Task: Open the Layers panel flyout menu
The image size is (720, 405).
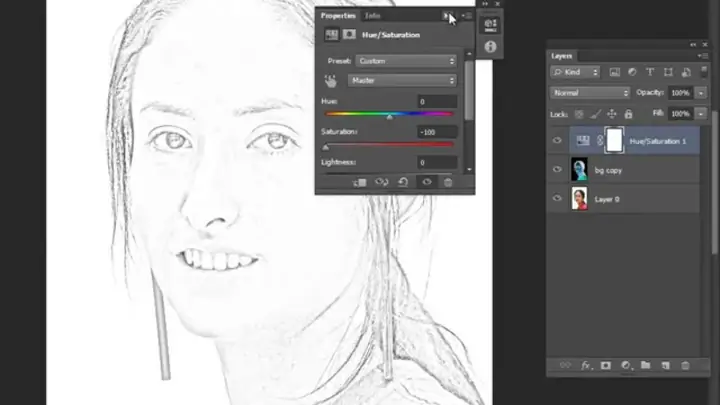Action: tap(703, 56)
